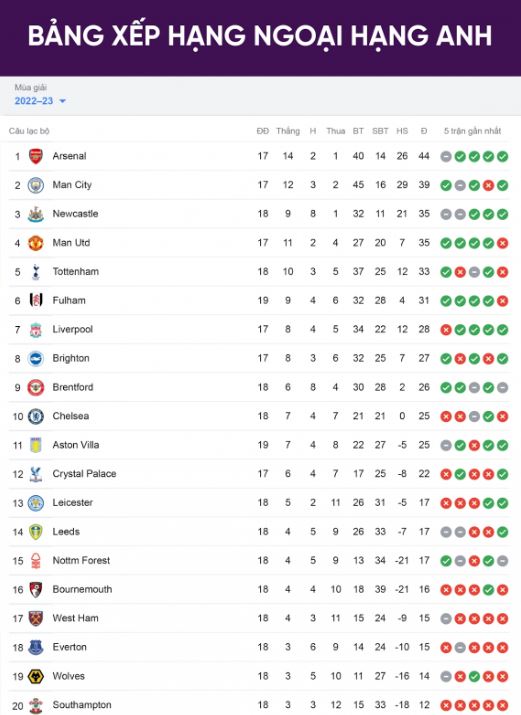
Task: Click the Man City club crest
Action: [36, 185]
